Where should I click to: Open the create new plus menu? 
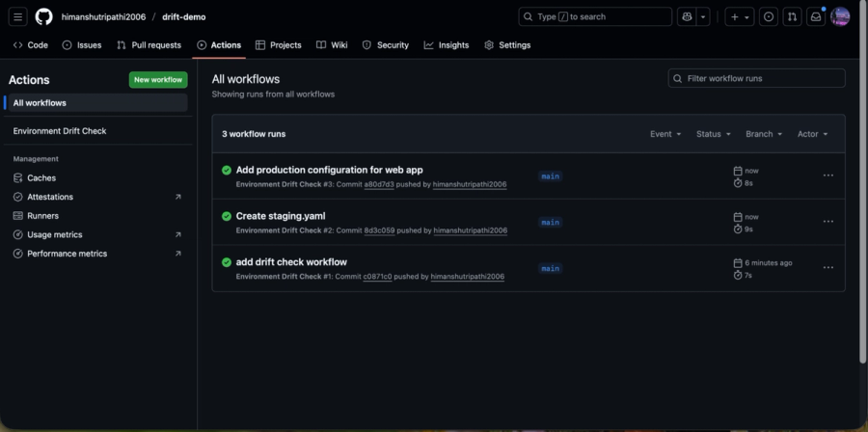pyautogui.click(x=740, y=17)
